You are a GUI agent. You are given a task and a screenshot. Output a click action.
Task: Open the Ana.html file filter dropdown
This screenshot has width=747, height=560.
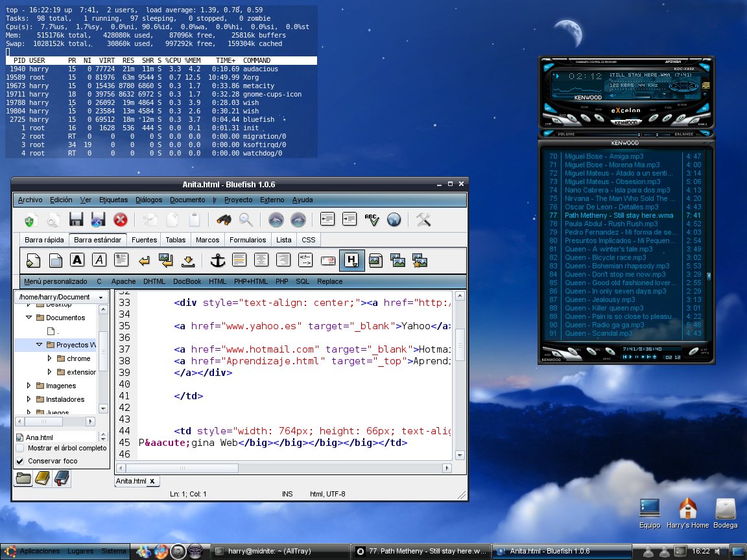(103, 437)
